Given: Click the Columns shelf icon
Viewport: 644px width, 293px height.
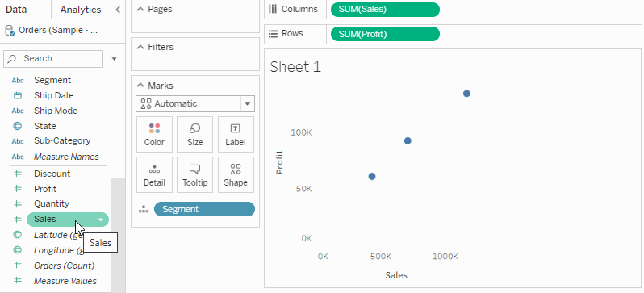Looking at the screenshot, I should (273, 9).
